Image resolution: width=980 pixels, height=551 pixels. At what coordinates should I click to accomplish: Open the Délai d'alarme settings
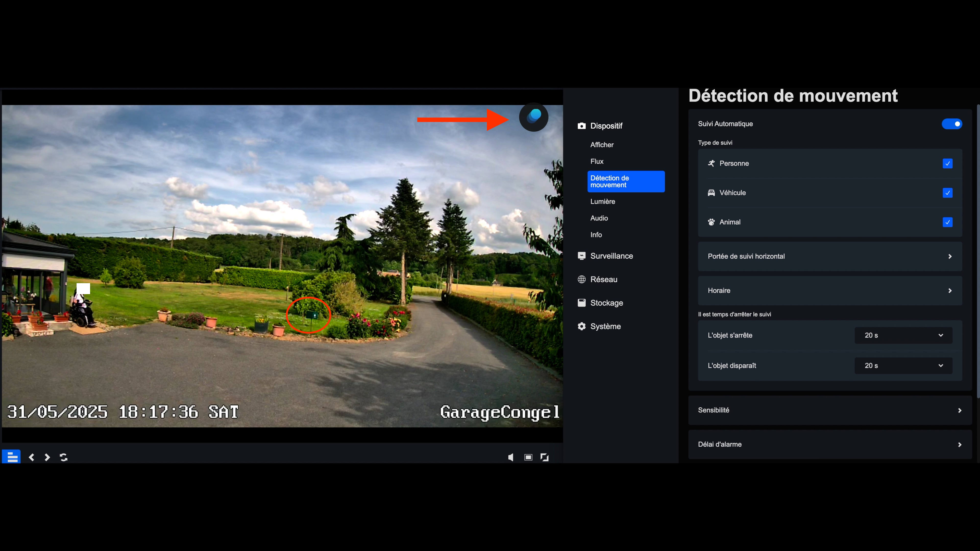point(830,444)
